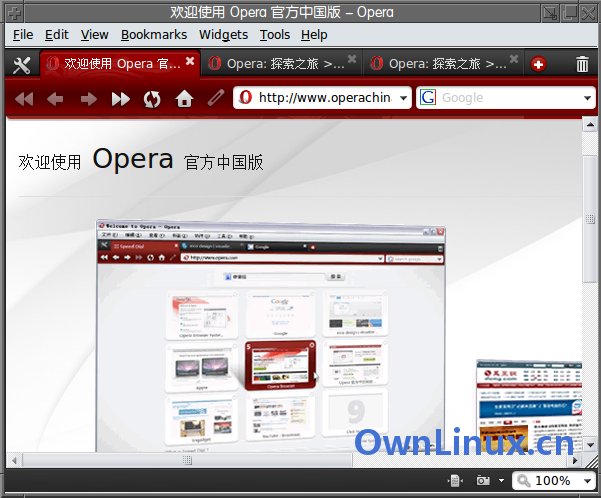Open the panels wrench icon
This screenshot has width=601, height=498.
click(21, 65)
